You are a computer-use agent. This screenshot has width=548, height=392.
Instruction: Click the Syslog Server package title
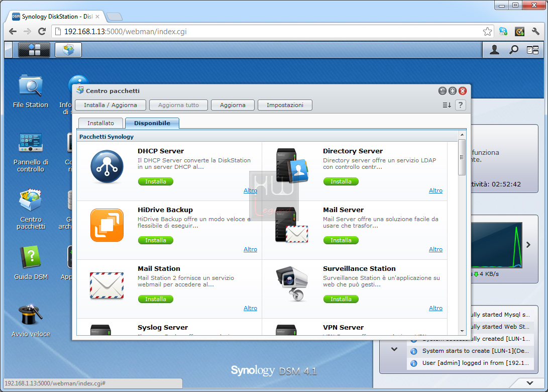pos(163,327)
